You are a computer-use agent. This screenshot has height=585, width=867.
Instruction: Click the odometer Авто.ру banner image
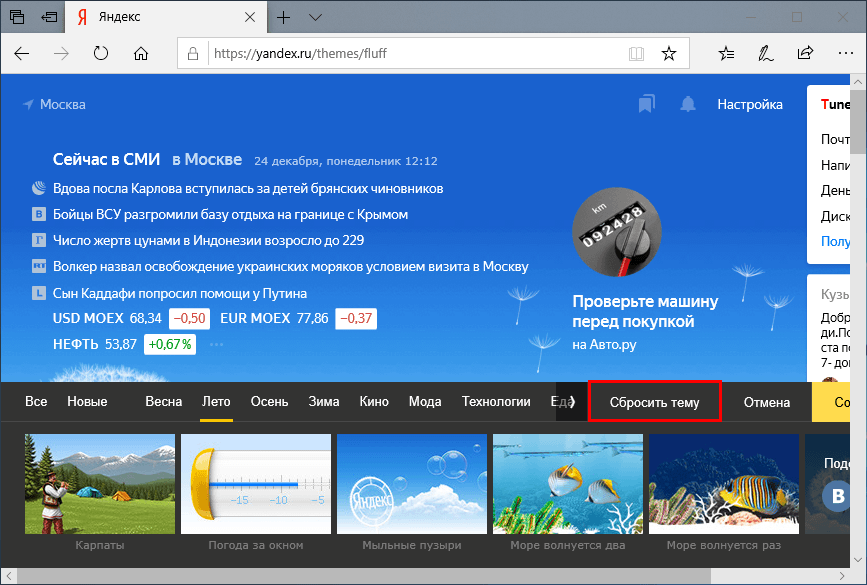[x=617, y=232]
